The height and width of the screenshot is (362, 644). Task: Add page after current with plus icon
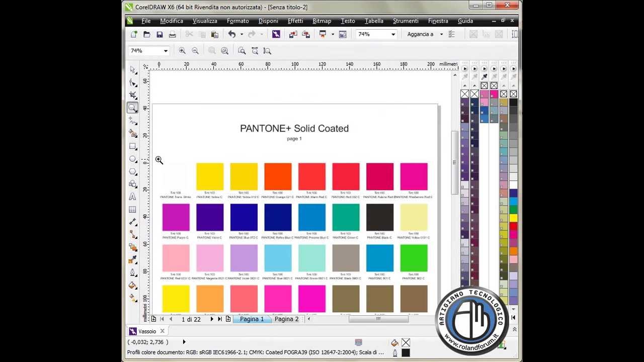coord(228,319)
